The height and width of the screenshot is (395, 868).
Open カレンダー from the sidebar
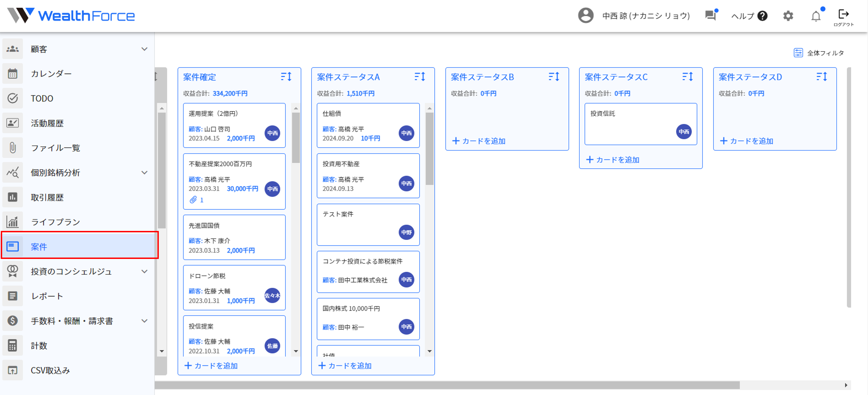click(x=51, y=74)
